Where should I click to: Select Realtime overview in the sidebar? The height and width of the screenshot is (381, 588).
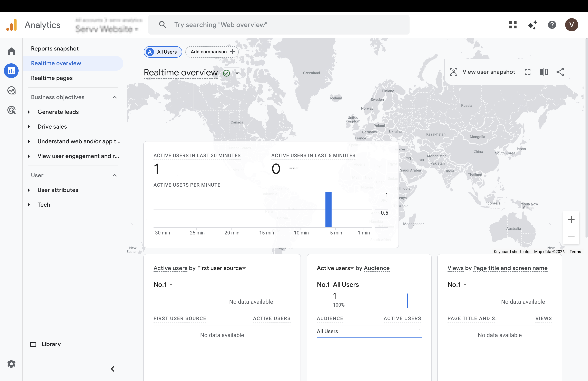[x=73, y=63]
